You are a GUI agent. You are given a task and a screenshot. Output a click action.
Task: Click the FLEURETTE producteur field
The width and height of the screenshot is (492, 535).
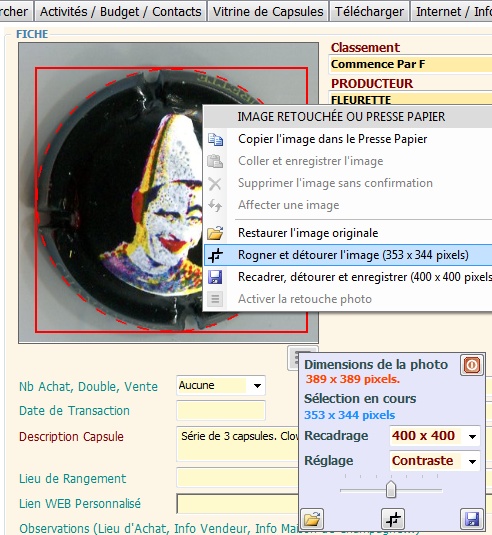(411, 99)
